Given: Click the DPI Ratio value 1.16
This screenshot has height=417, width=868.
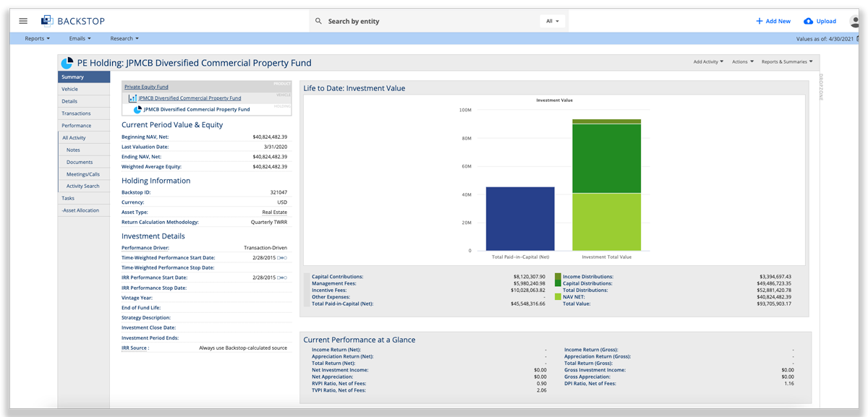Looking at the screenshot, I should pos(788,383).
